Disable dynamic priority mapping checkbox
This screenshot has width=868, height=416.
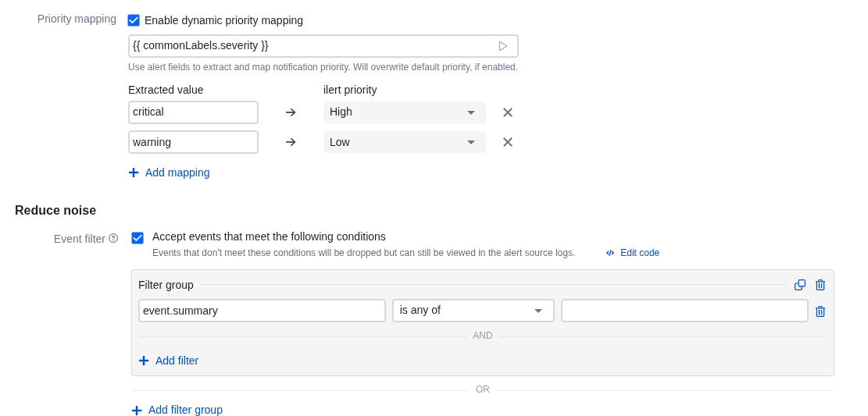tap(134, 20)
